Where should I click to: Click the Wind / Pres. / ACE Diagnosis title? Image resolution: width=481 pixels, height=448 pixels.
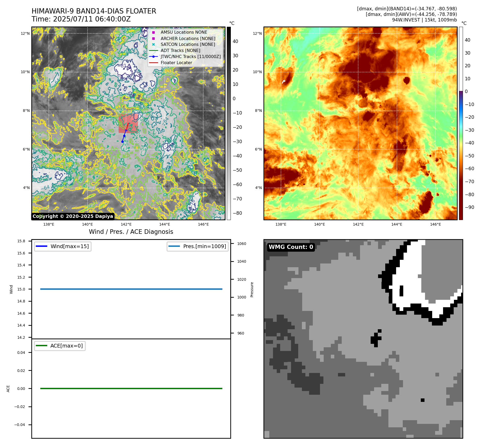[x=131, y=232]
